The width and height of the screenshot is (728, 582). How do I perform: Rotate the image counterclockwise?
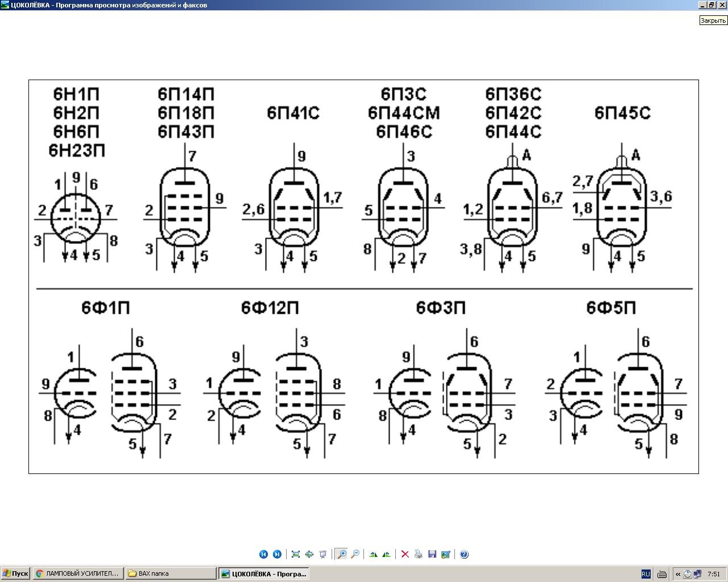tap(387, 554)
